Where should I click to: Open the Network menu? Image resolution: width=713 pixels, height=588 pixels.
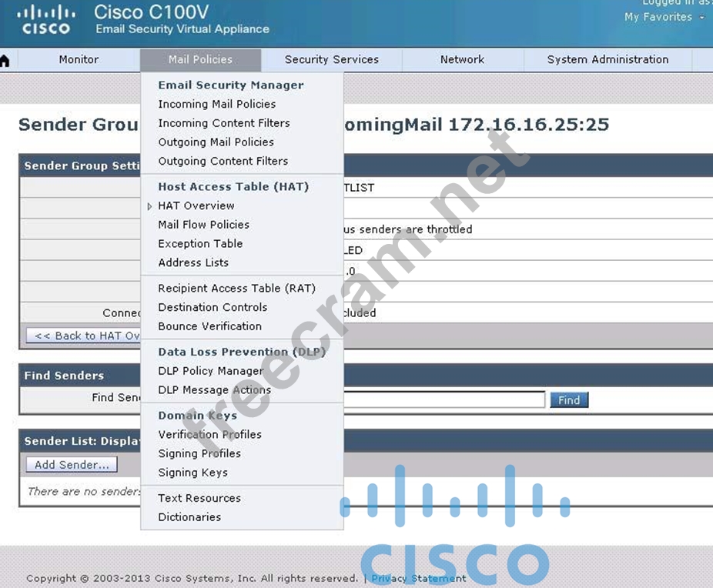[462, 59]
